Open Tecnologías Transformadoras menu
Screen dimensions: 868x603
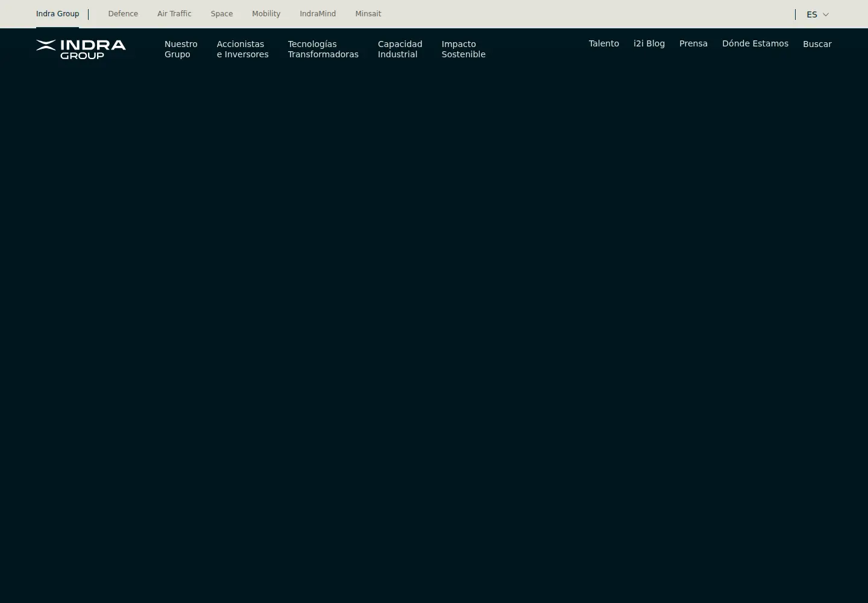323,49
